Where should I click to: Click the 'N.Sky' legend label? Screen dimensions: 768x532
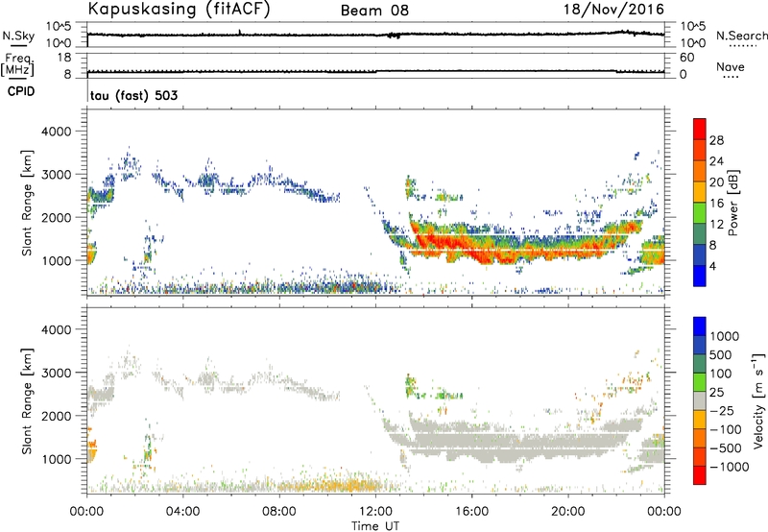coord(18,36)
